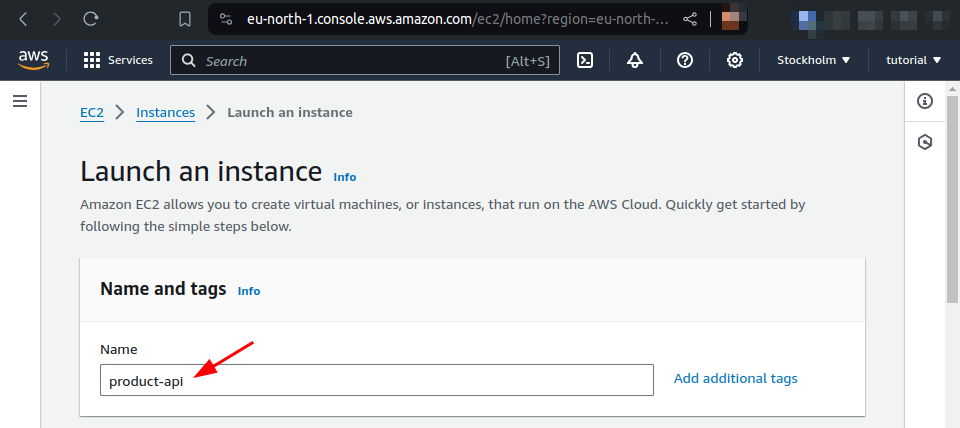Click the browser URL address bar

pyautogui.click(x=456, y=20)
